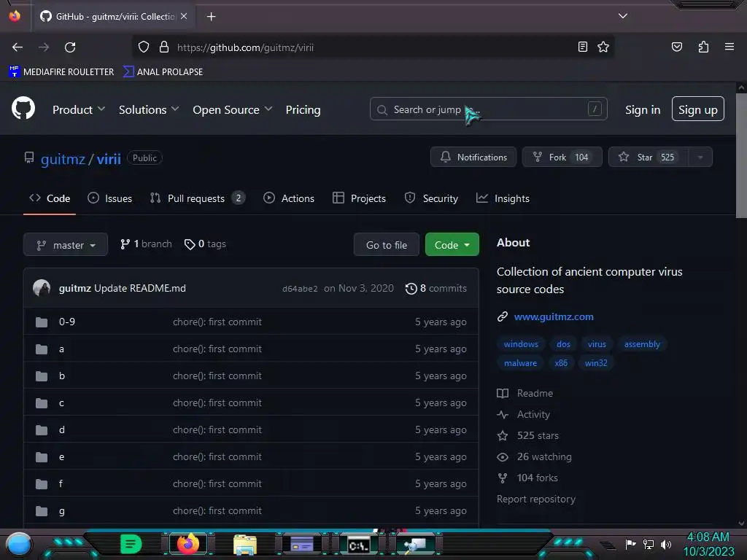Click the windows topic tag
This screenshot has height=560, width=747.
(521, 344)
